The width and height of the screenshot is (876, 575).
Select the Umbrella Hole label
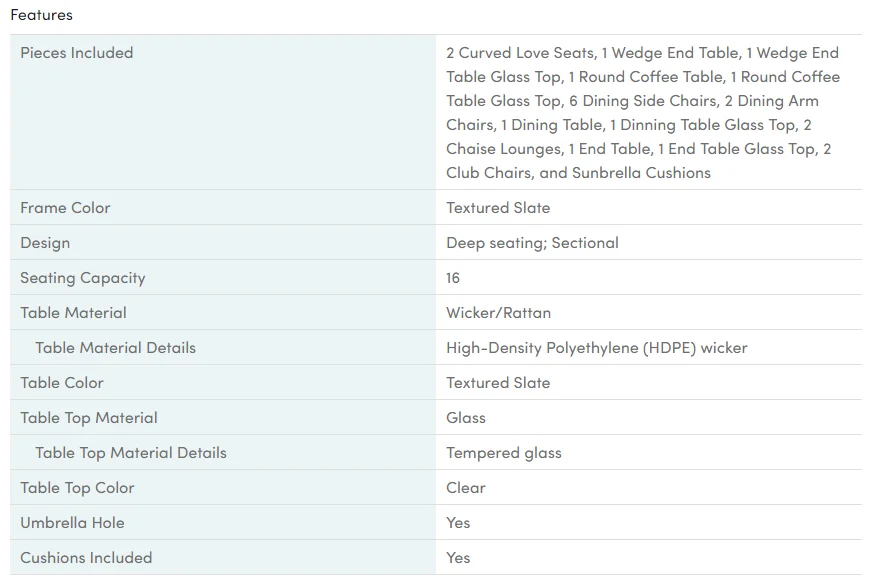72,523
